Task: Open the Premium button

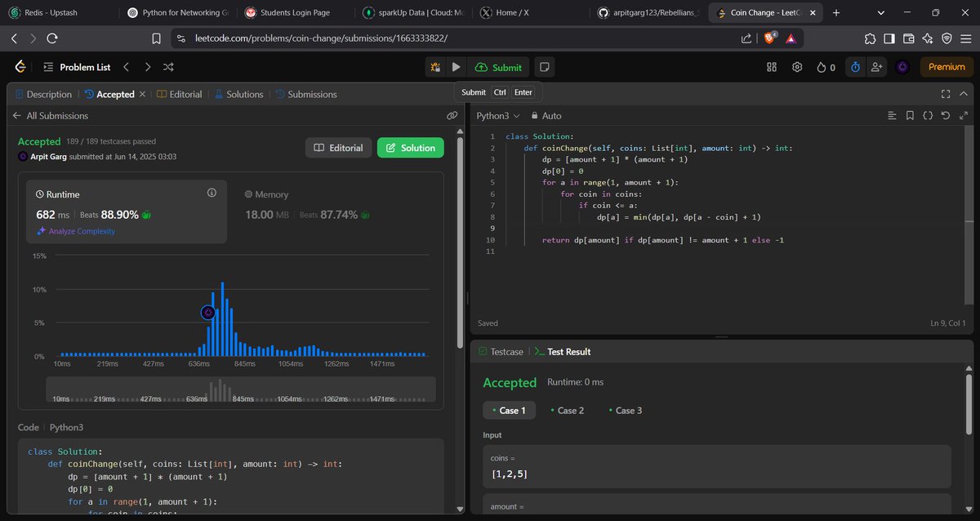Action: [947, 67]
